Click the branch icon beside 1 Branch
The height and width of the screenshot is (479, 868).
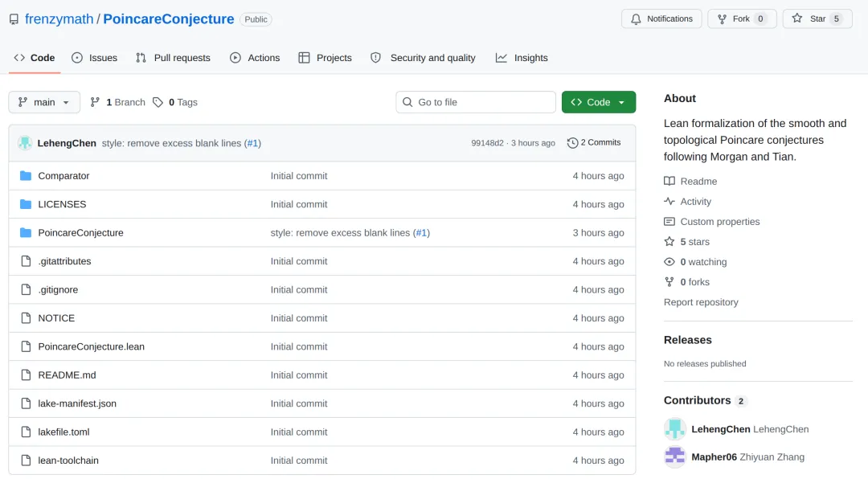(95, 102)
